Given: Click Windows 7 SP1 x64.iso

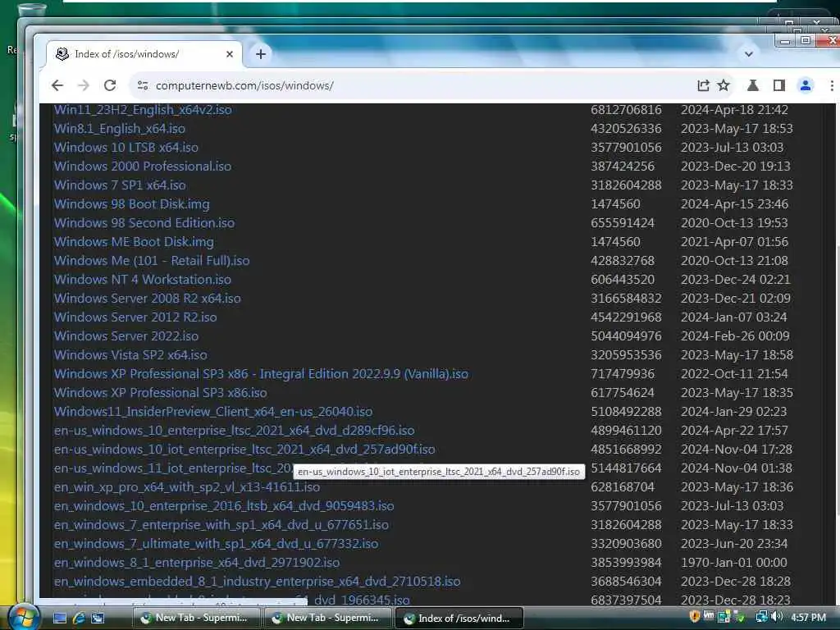Looking at the screenshot, I should click(120, 185).
